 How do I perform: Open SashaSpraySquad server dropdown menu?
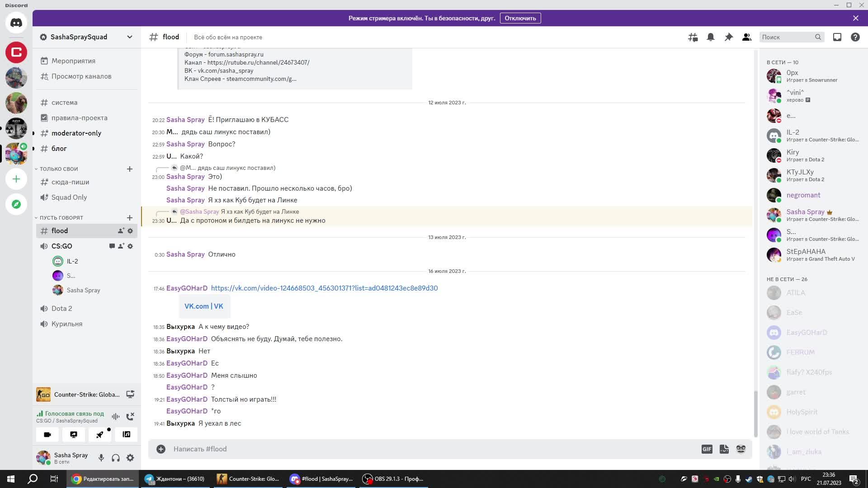pos(130,37)
